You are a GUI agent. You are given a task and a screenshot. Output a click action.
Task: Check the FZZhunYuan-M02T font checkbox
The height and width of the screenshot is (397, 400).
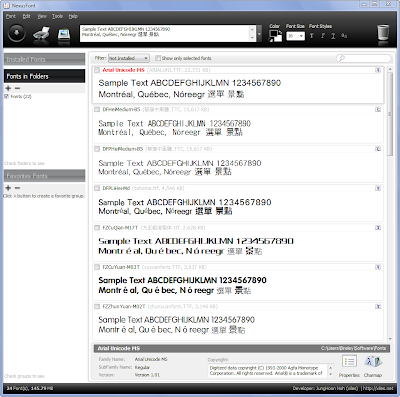pyautogui.click(x=97, y=306)
